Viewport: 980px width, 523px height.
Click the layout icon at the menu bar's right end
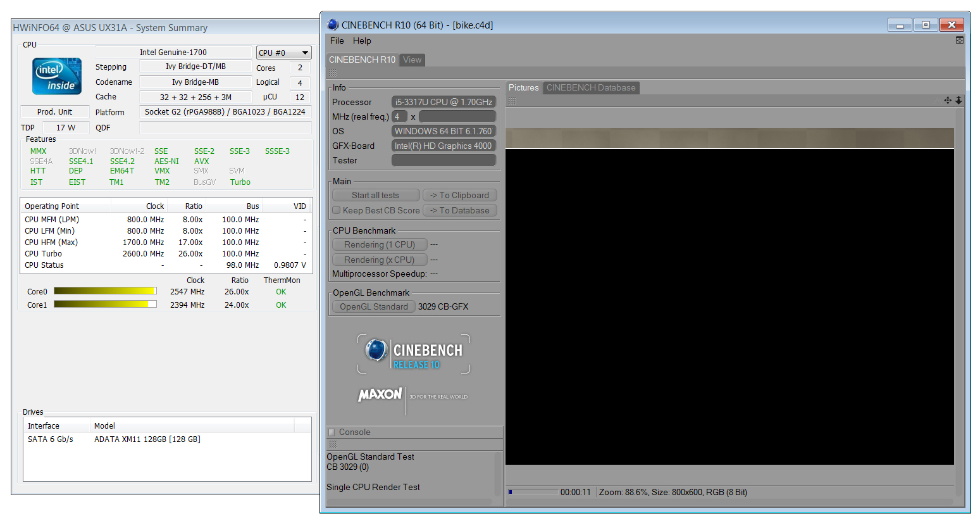[959, 41]
